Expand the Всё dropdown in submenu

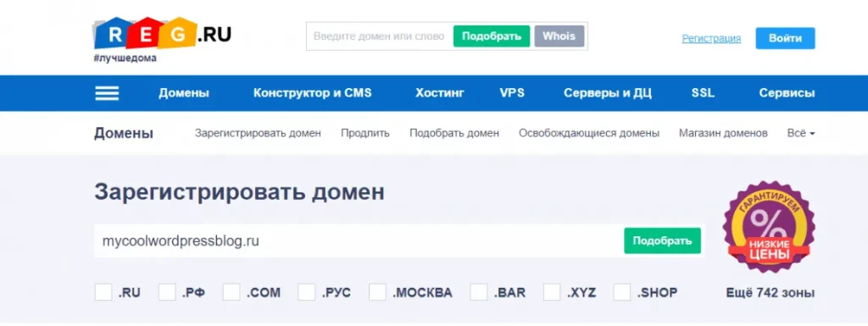[801, 133]
